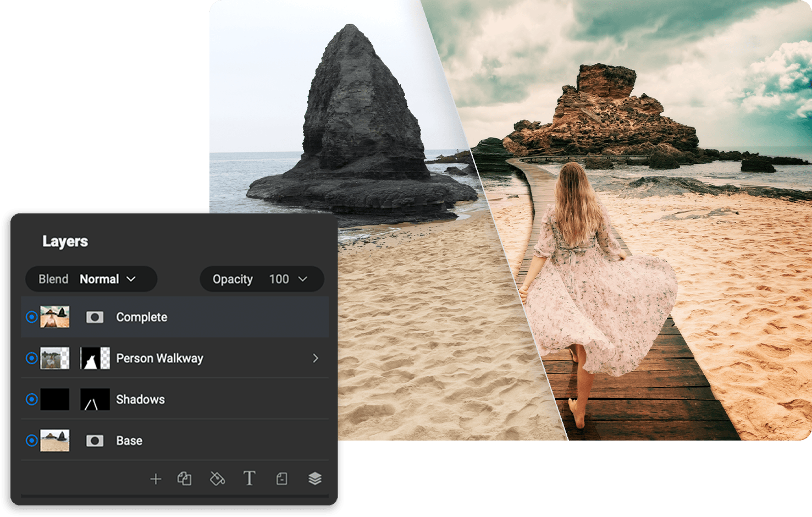Viewport: 812px width, 517px height.
Task: Open the Fill tool using the paint bucket icon
Action: [218, 479]
